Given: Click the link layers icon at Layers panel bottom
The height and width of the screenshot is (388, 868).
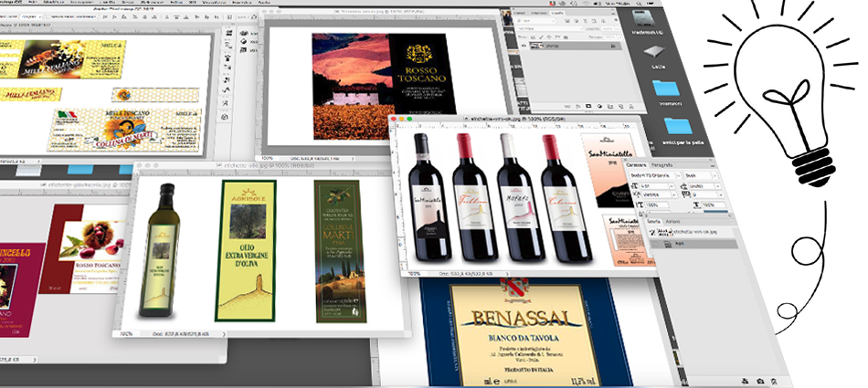Looking at the screenshot, I should [x=566, y=106].
